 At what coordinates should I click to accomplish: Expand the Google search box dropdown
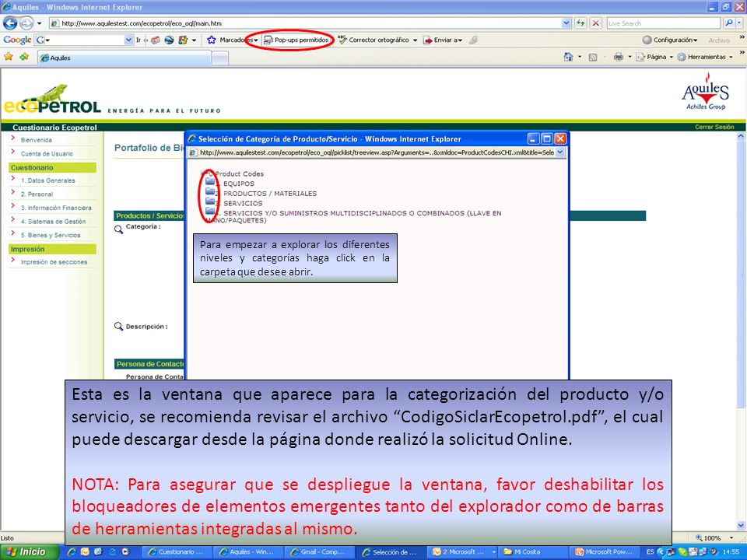[128, 40]
